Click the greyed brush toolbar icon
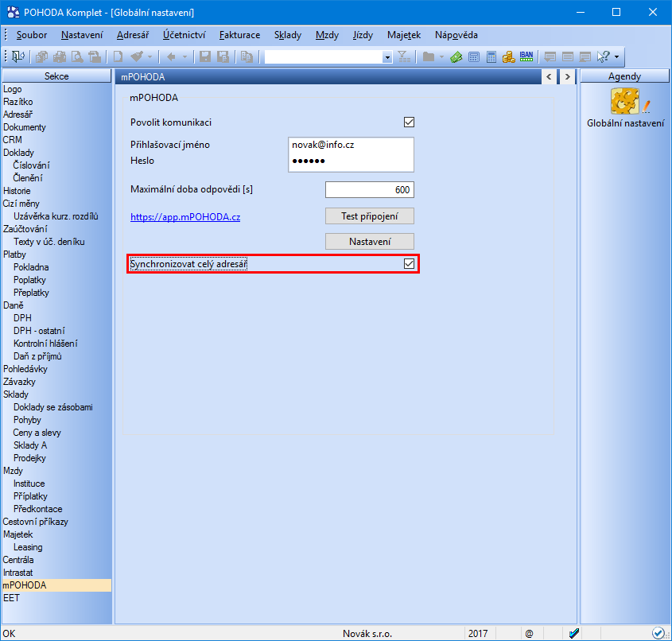672x641 pixels. coord(137,56)
